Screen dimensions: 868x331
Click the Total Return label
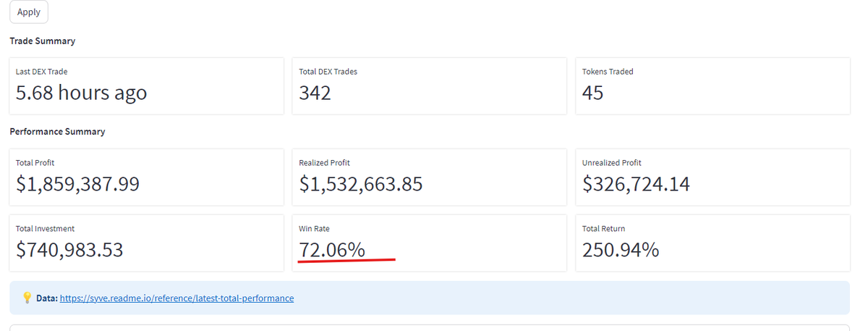604,228
